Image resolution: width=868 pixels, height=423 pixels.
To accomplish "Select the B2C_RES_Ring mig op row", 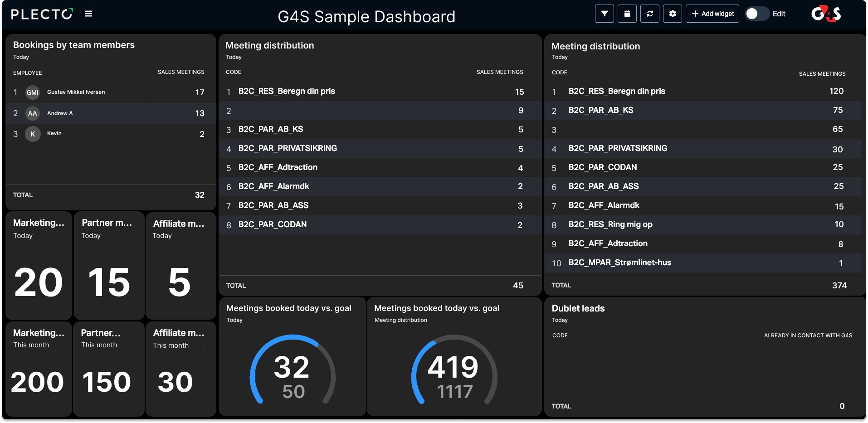I will click(x=703, y=224).
